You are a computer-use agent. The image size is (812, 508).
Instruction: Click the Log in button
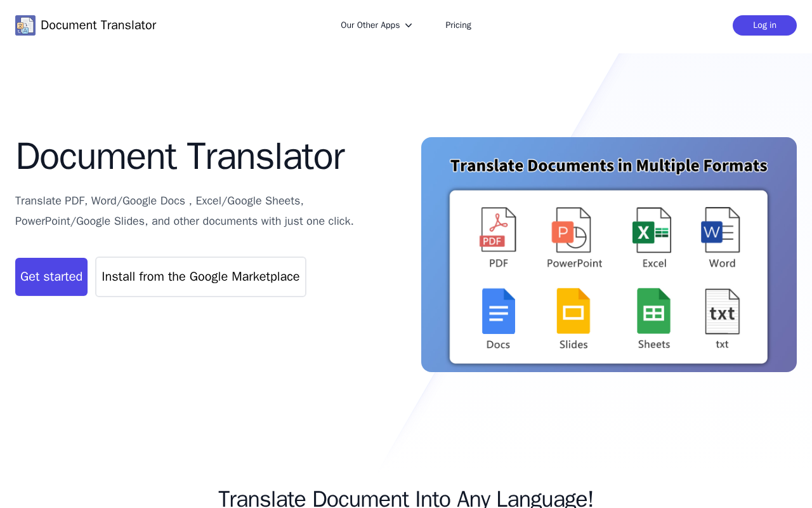[764, 25]
